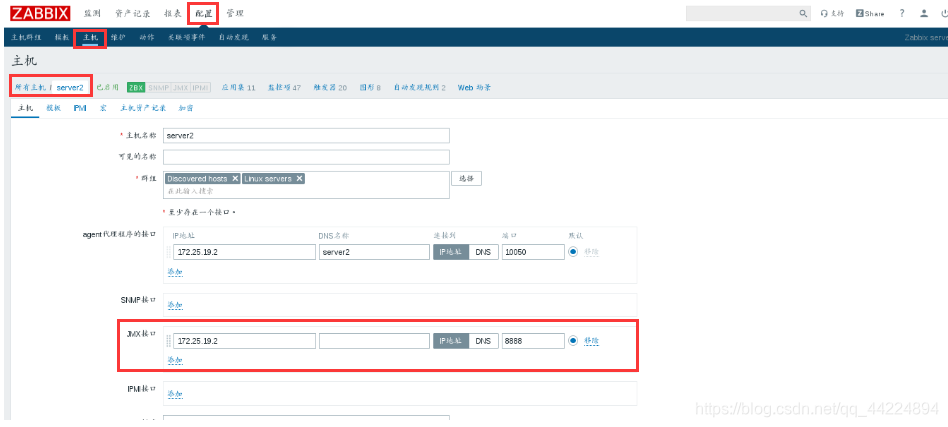Open the 自动发现规则 2 link
The width and height of the screenshot is (948, 427).
(420, 87)
